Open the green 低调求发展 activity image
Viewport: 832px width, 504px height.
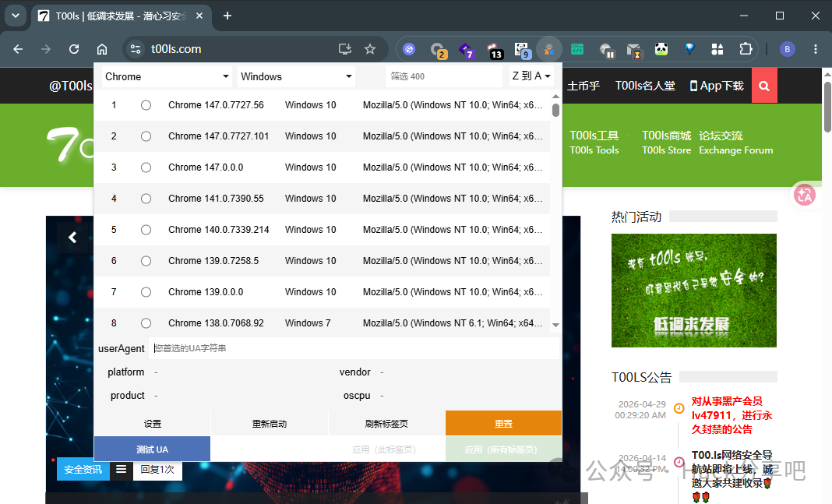[693, 291]
